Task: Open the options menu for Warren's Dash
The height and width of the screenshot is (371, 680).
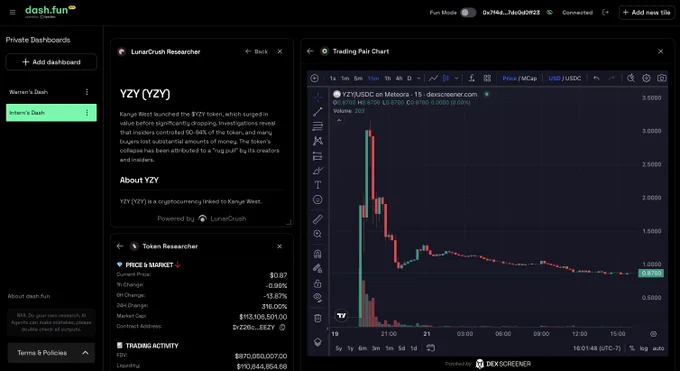Action: click(x=87, y=92)
